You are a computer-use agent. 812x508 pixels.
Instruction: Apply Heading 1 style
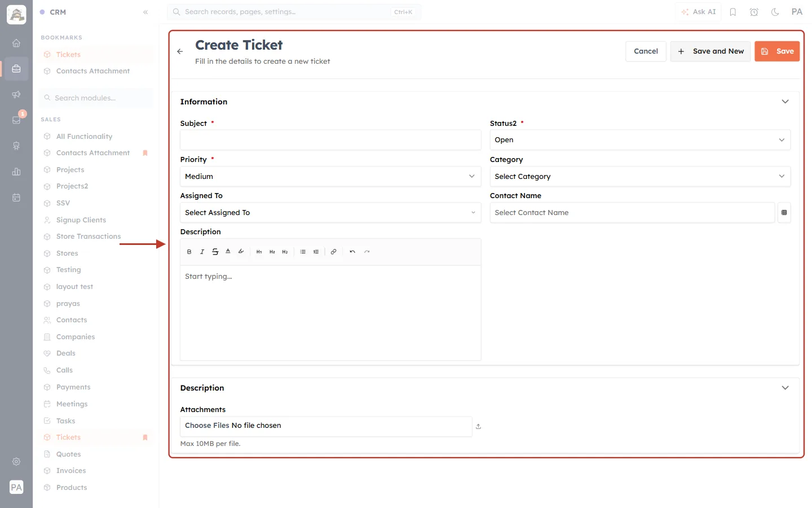pos(259,252)
